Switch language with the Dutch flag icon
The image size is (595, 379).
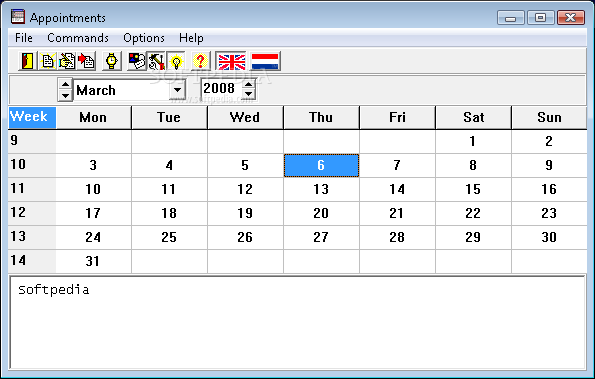point(265,61)
